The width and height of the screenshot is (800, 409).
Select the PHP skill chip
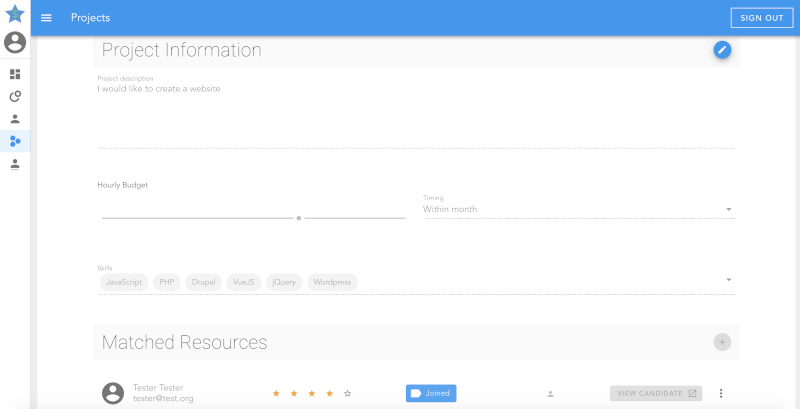coord(167,282)
